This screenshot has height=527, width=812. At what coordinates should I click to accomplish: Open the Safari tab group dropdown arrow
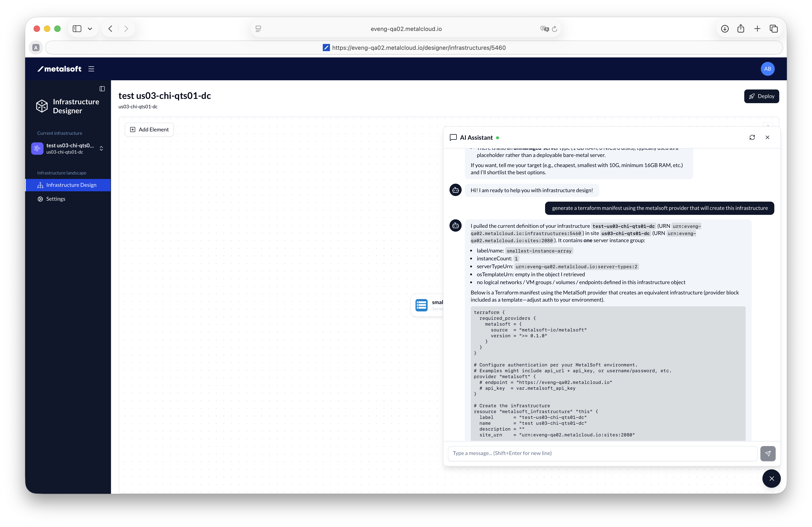(x=90, y=29)
